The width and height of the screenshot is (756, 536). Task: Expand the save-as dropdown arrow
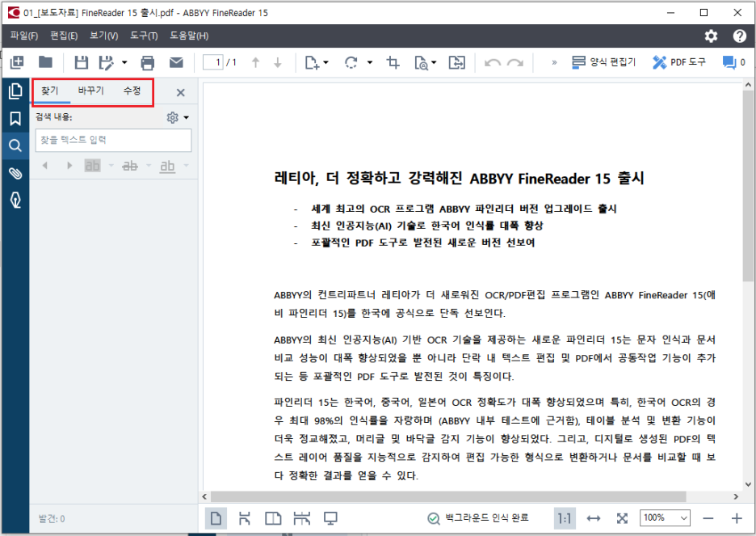[124, 62]
